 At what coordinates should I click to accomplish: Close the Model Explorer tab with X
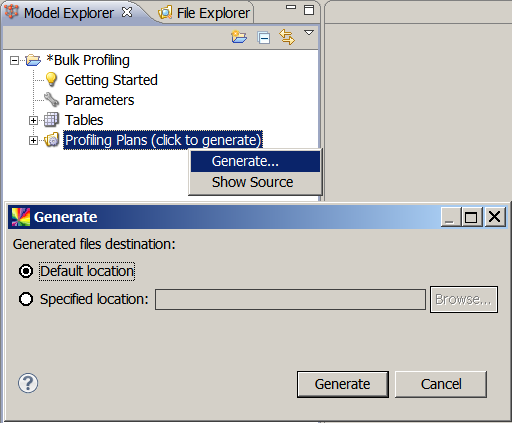(x=127, y=13)
